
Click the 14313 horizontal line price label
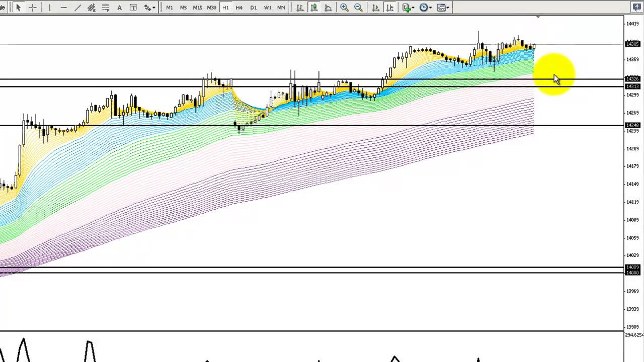[x=632, y=86]
